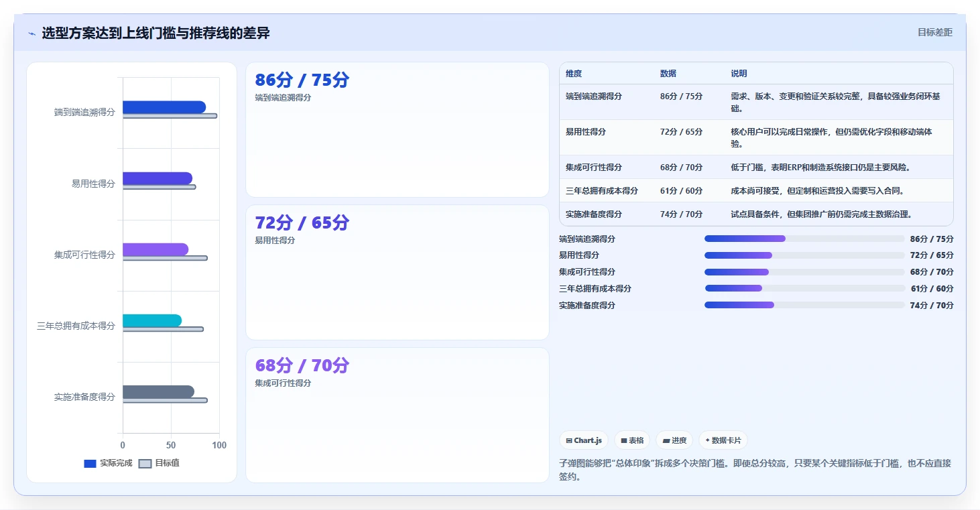Click the 维度 table column header
This screenshot has height=510, width=980.
pos(574,74)
